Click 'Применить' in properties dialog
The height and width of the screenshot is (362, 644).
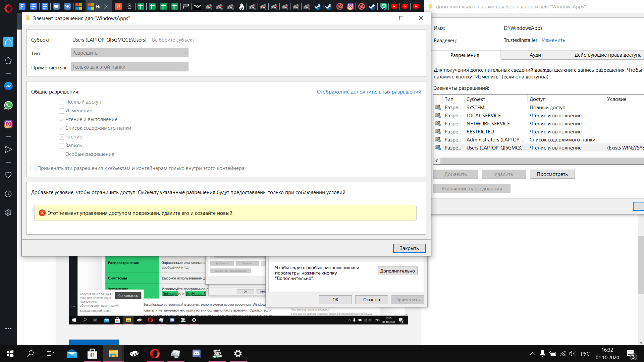pyautogui.click(x=408, y=300)
